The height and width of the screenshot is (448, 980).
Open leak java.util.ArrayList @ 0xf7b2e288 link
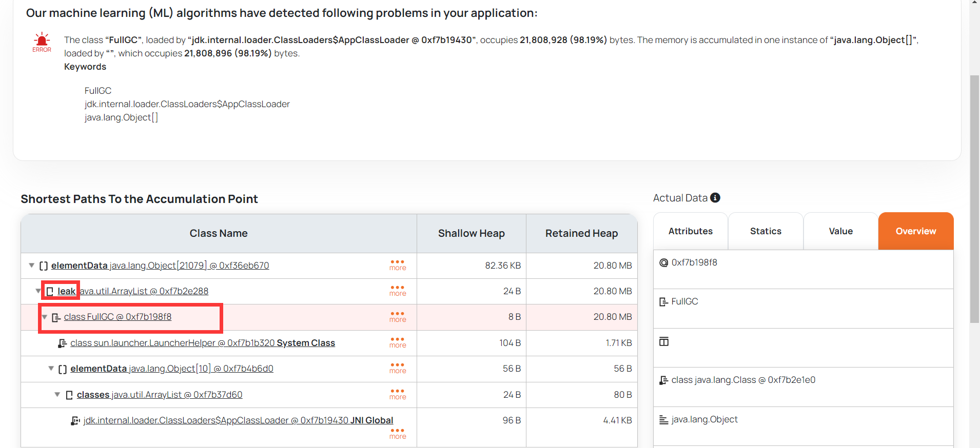coord(133,291)
